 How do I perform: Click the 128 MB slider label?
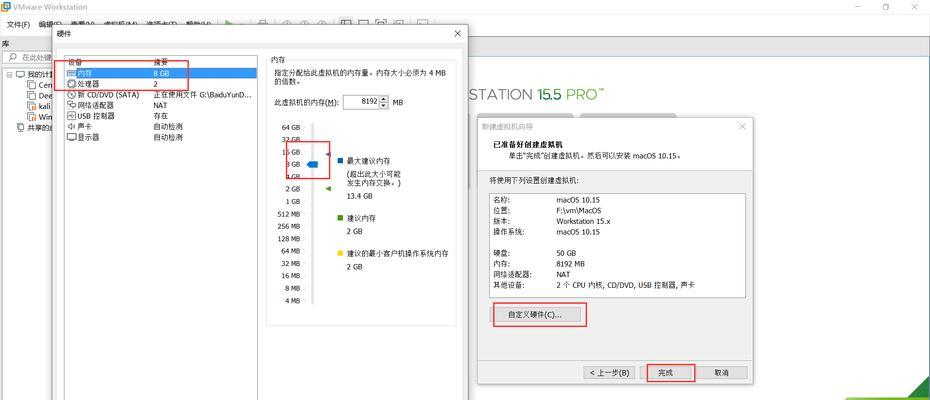click(x=289, y=239)
